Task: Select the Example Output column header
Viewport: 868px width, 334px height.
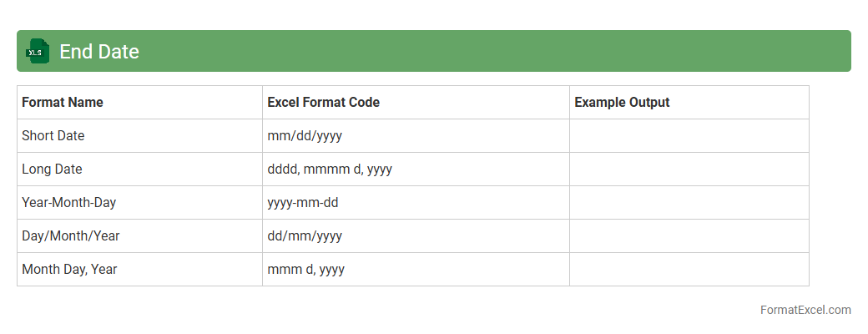Action: tap(622, 103)
